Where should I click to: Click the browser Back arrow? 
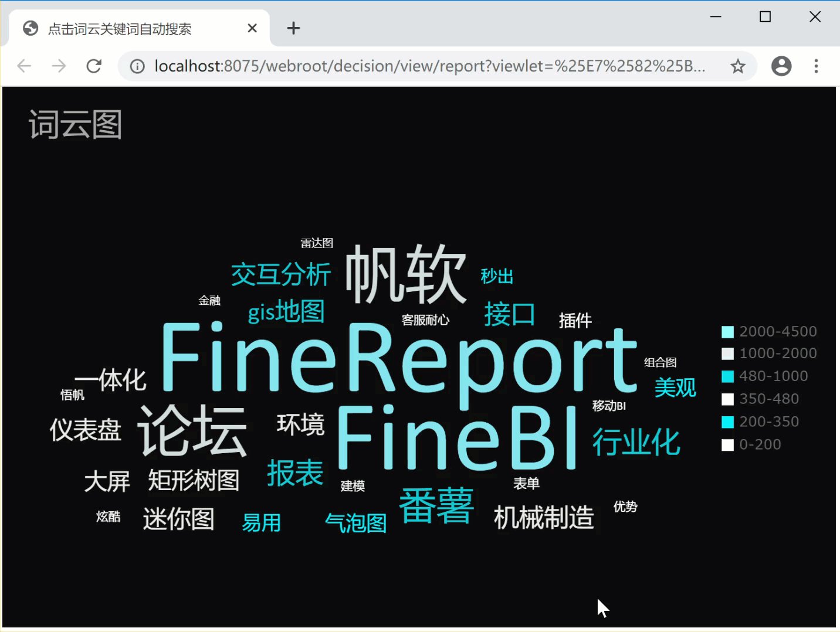(24, 66)
